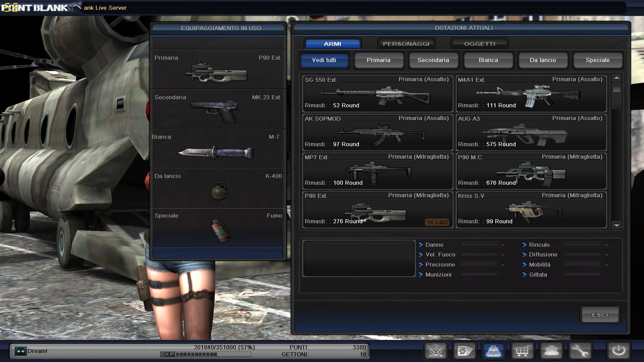This screenshot has width=644, height=362.
Task: Click '575 Round' remaining text
Action: 501,144
